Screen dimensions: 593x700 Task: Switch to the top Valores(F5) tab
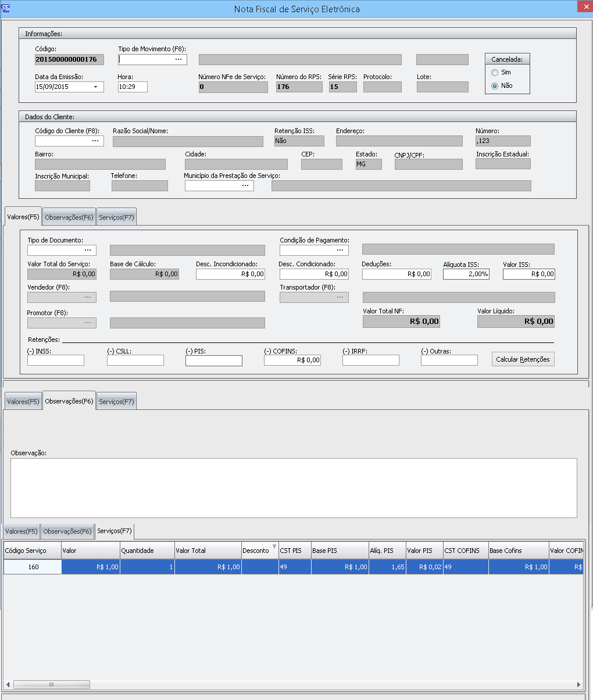(x=23, y=217)
